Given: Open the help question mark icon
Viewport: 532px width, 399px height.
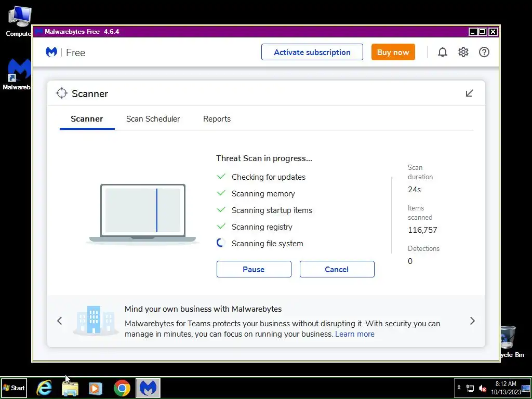Looking at the screenshot, I should (x=484, y=52).
